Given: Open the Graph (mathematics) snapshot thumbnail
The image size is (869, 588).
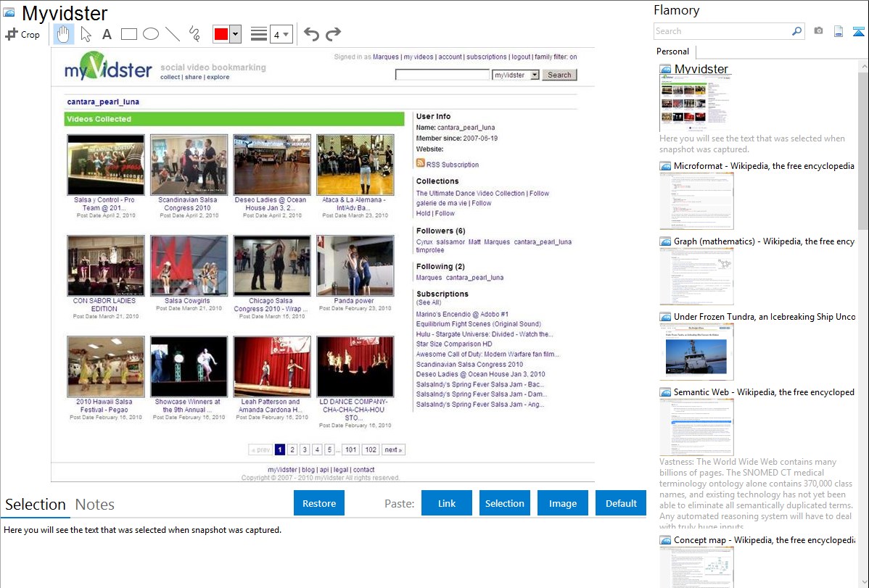Looking at the screenshot, I should click(696, 276).
